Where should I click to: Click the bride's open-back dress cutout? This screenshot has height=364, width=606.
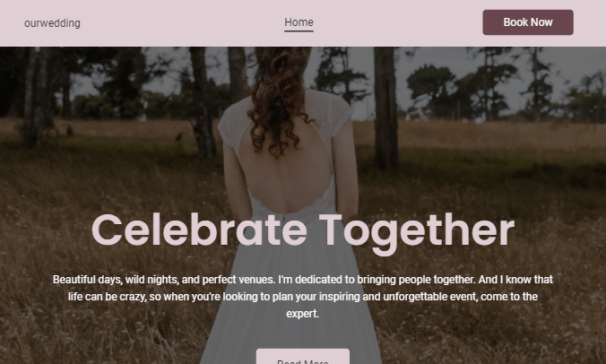click(x=284, y=170)
